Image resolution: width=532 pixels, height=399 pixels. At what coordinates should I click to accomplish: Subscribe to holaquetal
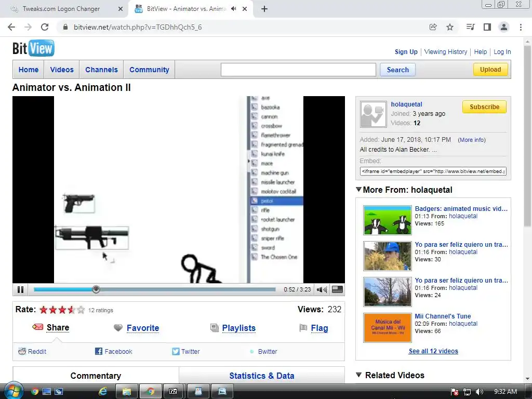tap(484, 107)
